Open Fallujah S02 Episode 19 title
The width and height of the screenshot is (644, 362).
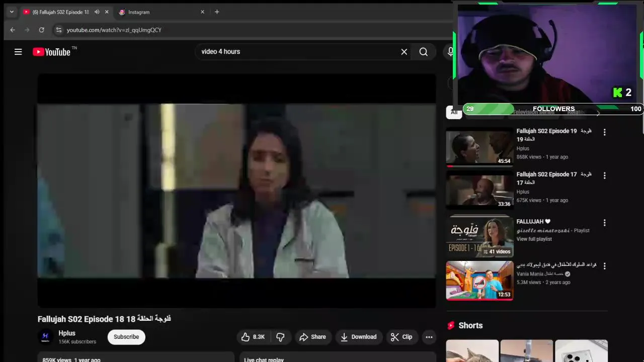(x=554, y=135)
